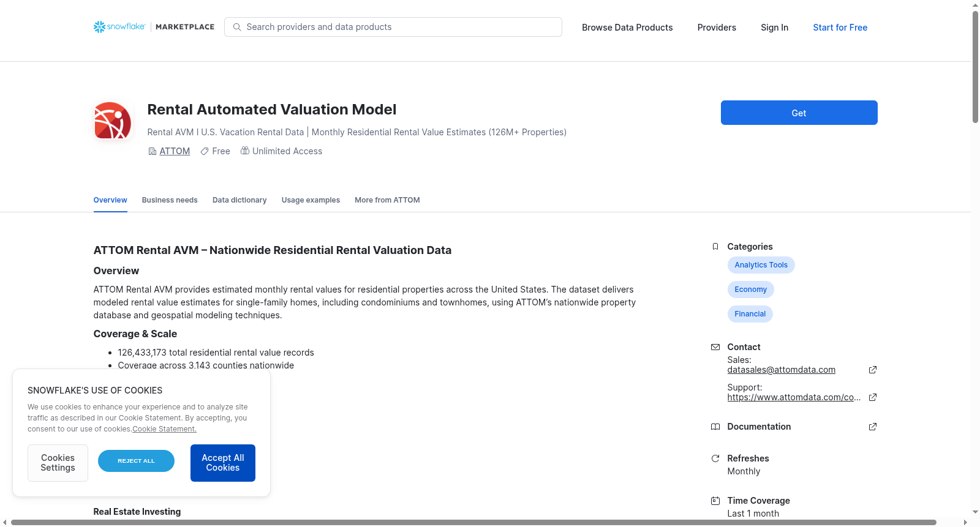Viewport: 980px width, 527px height.
Task: Click the Real Estate Investing heading
Action: [x=137, y=512]
